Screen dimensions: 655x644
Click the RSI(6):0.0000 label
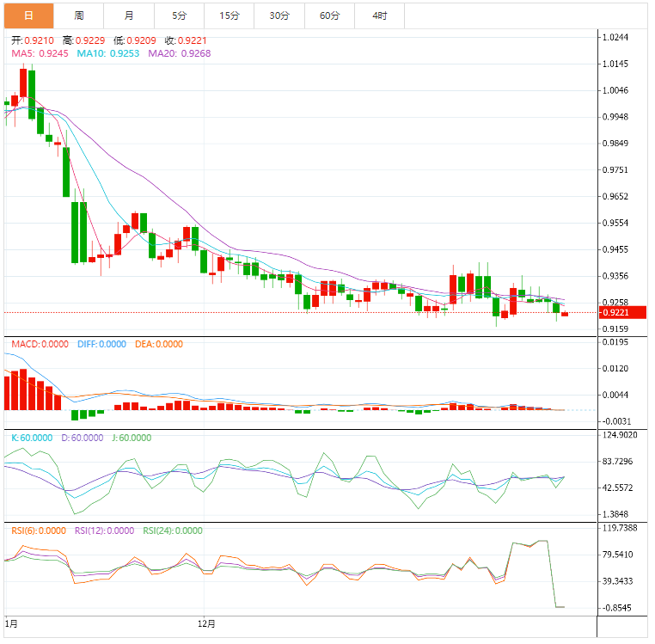(x=39, y=531)
